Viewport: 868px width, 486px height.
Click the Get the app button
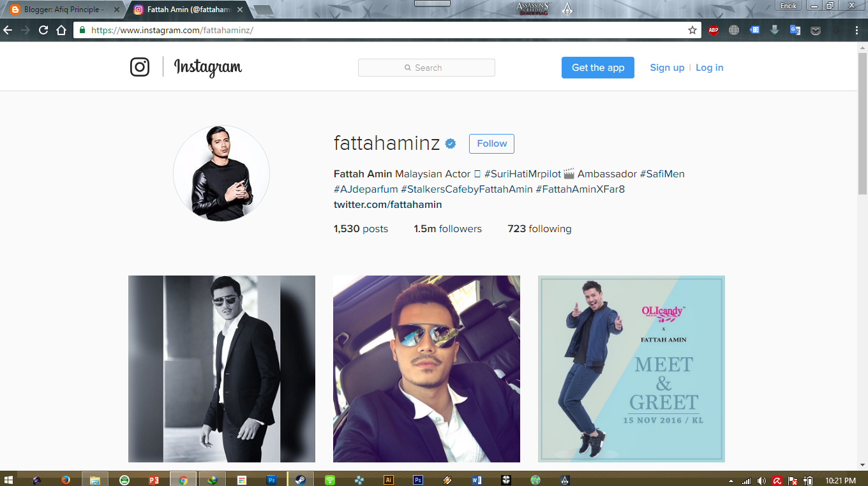(x=598, y=68)
